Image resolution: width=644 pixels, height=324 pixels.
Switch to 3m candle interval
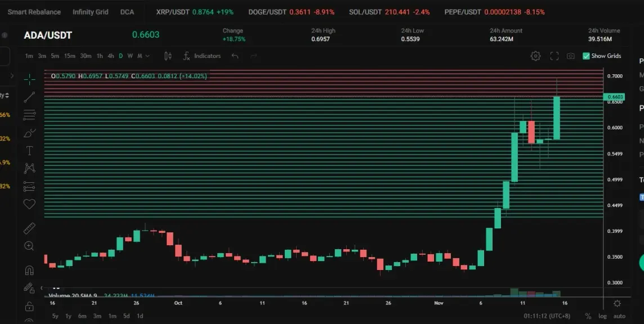(42, 56)
